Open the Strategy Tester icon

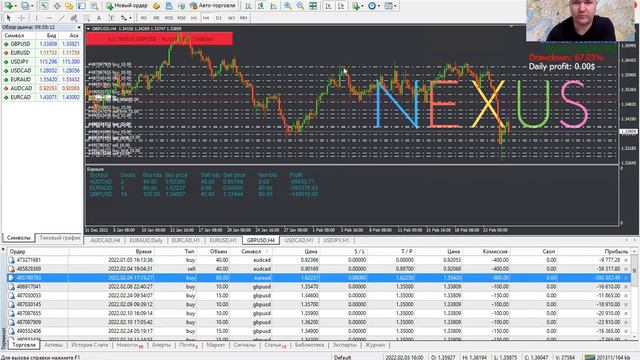[x=94, y=6]
